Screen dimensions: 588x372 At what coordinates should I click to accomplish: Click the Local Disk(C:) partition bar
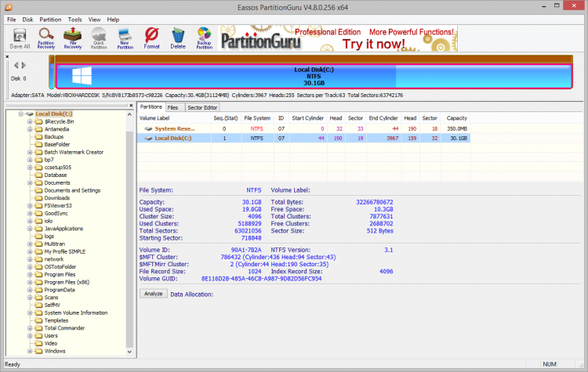pyautogui.click(x=314, y=77)
